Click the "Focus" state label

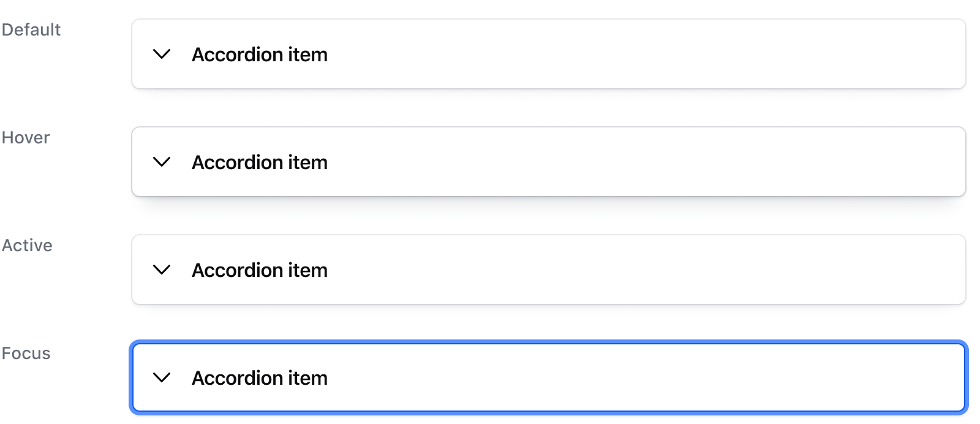tap(26, 354)
